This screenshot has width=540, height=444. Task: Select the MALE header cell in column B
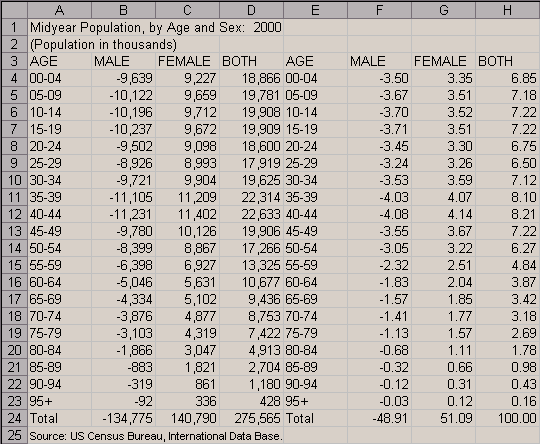tap(123, 61)
